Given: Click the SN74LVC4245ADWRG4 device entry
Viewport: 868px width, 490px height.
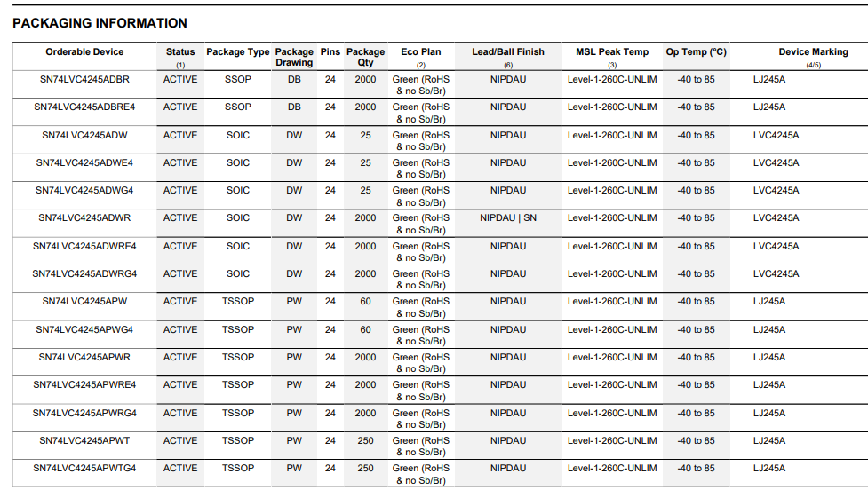Looking at the screenshot, I should (84, 274).
